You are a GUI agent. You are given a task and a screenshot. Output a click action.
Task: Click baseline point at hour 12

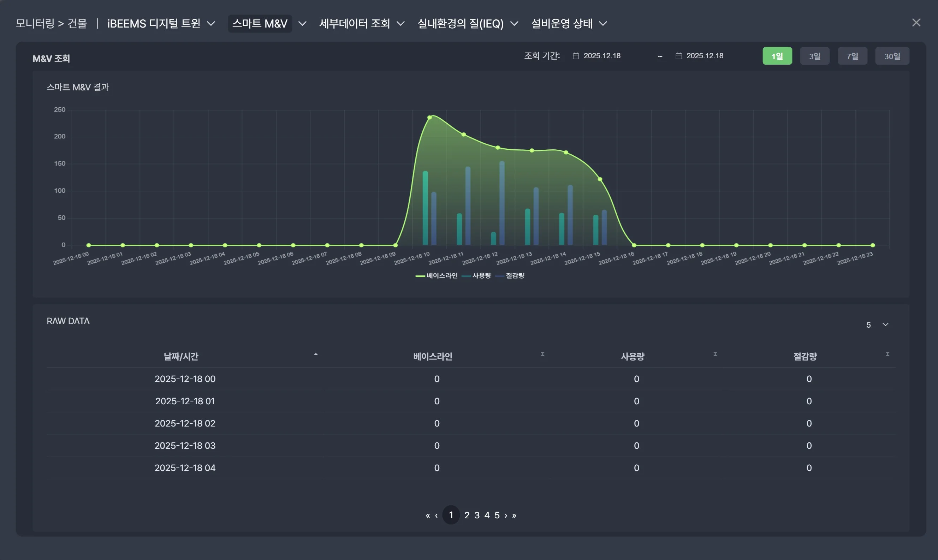point(498,148)
